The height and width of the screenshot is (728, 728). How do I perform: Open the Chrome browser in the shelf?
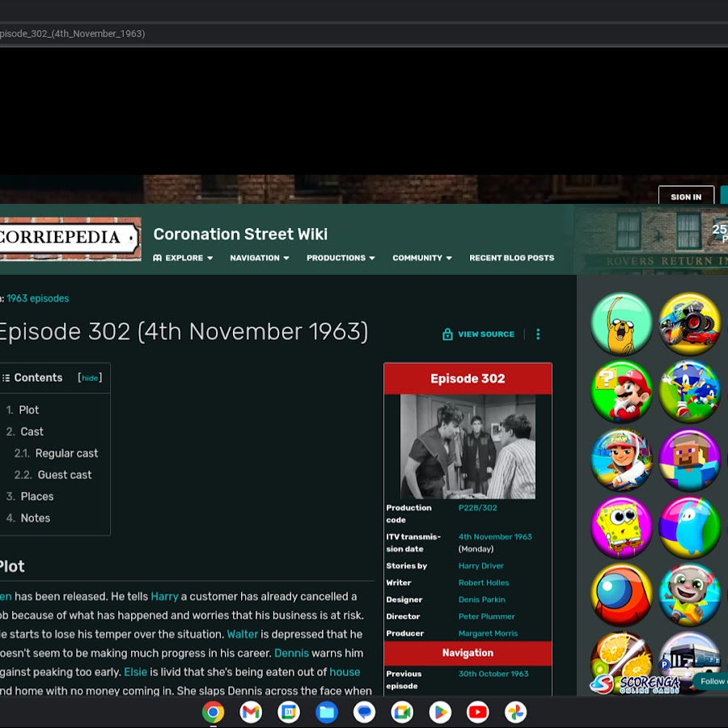tap(213, 712)
